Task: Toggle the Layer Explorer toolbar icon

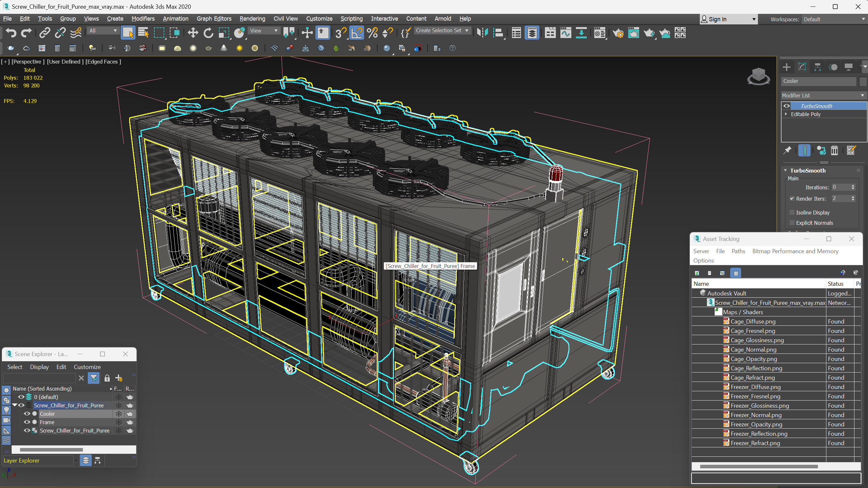Action: pos(532,33)
